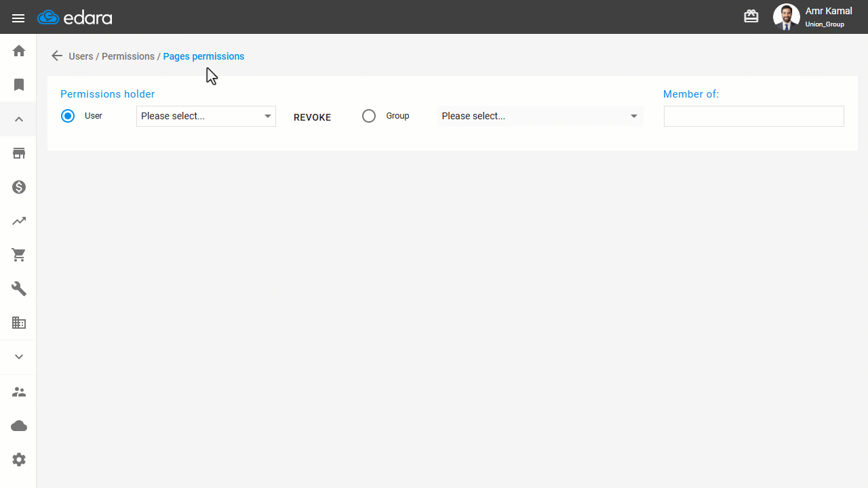
Task: Open the wrench tools sidebar icon
Action: point(19,289)
